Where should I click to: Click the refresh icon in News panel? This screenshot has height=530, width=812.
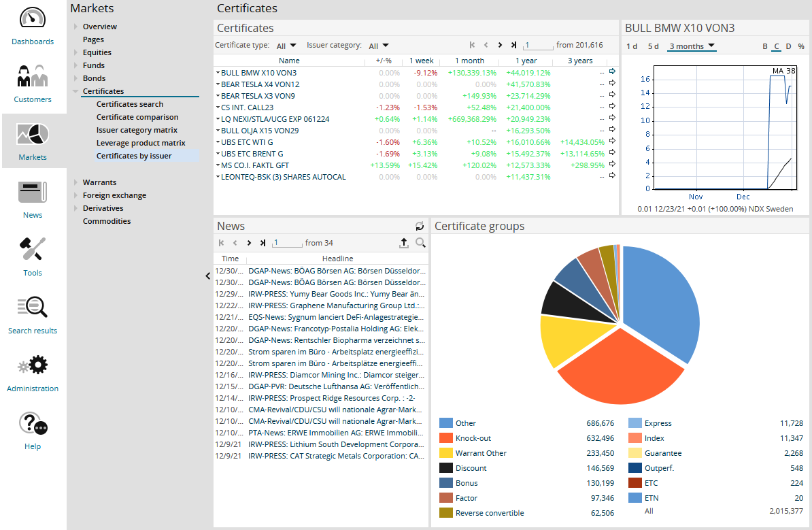coord(420,227)
